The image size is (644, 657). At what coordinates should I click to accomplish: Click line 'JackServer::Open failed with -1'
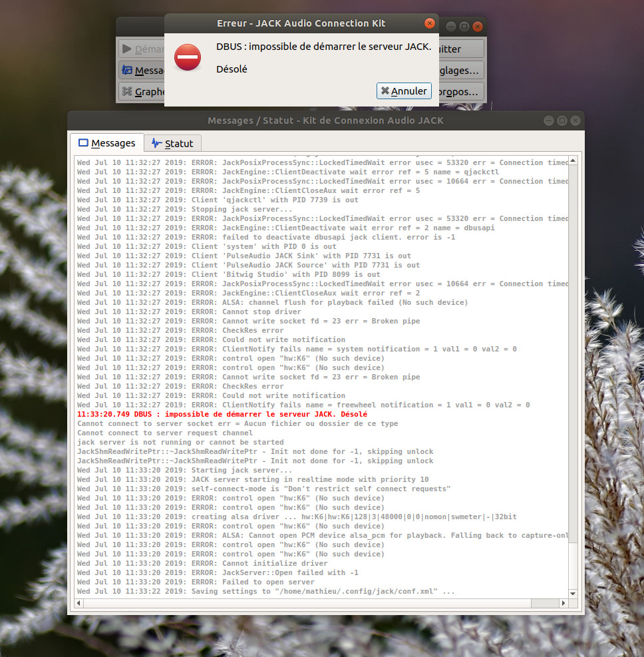218,572
